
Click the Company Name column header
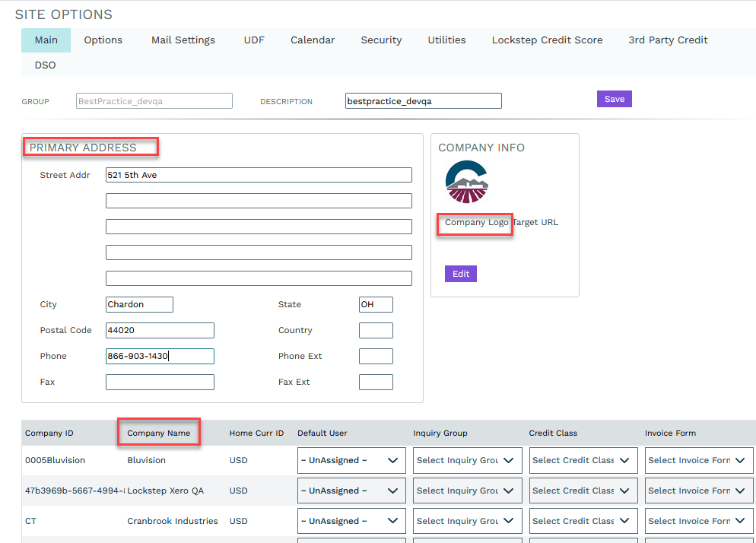coord(158,433)
